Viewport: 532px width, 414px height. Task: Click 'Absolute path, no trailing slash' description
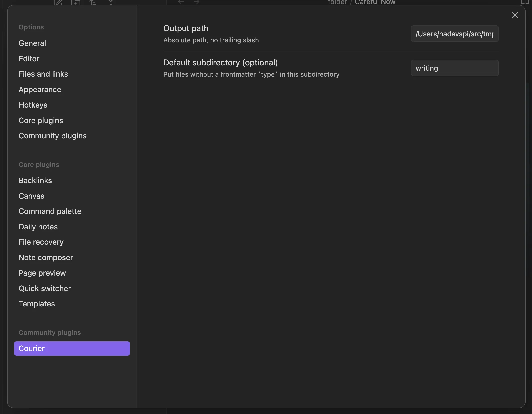211,40
